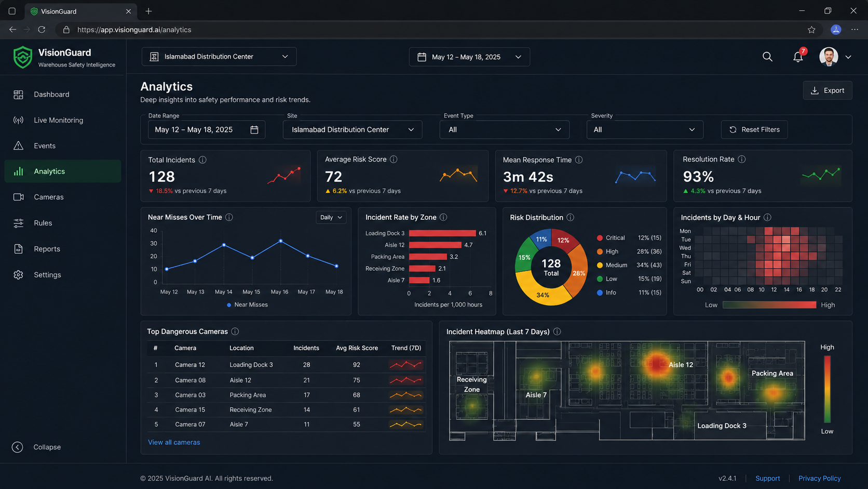Viewport: 868px width, 489px height.
Task: Navigate to Events in the sidebar
Action: tap(63, 146)
